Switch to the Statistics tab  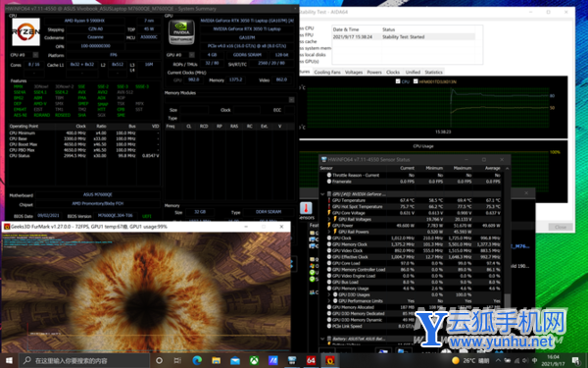[433, 72]
